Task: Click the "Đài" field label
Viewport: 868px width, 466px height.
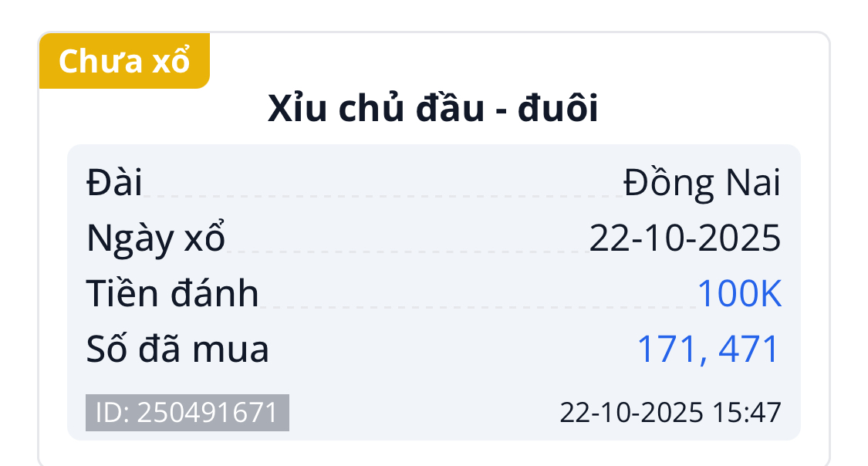Action: pos(114,183)
